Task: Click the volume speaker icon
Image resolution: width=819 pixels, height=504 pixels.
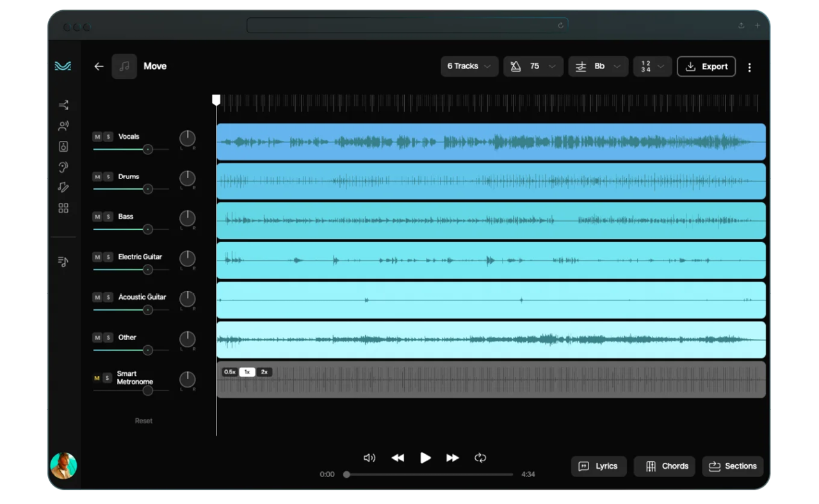Action: pyautogui.click(x=369, y=458)
